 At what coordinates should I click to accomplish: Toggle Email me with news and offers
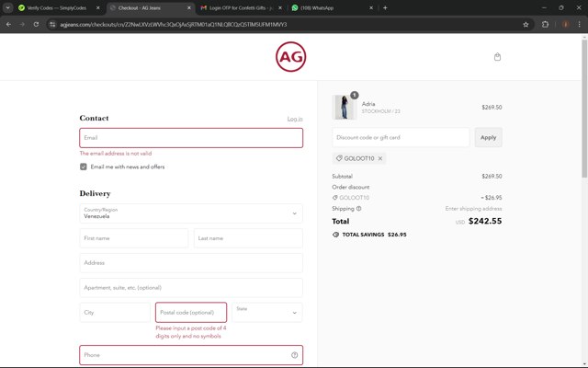(x=84, y=167)
